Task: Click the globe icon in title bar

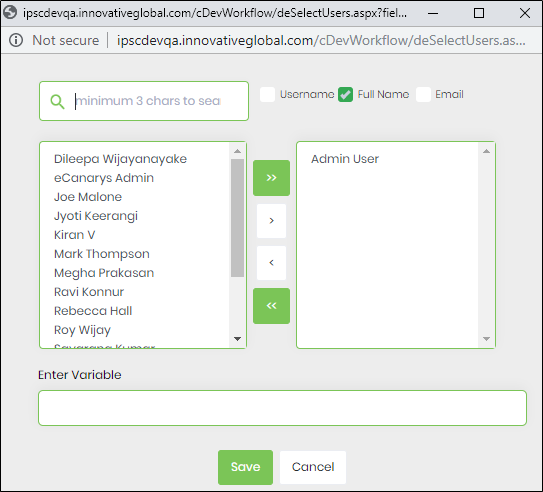Action: pos(10,12)
